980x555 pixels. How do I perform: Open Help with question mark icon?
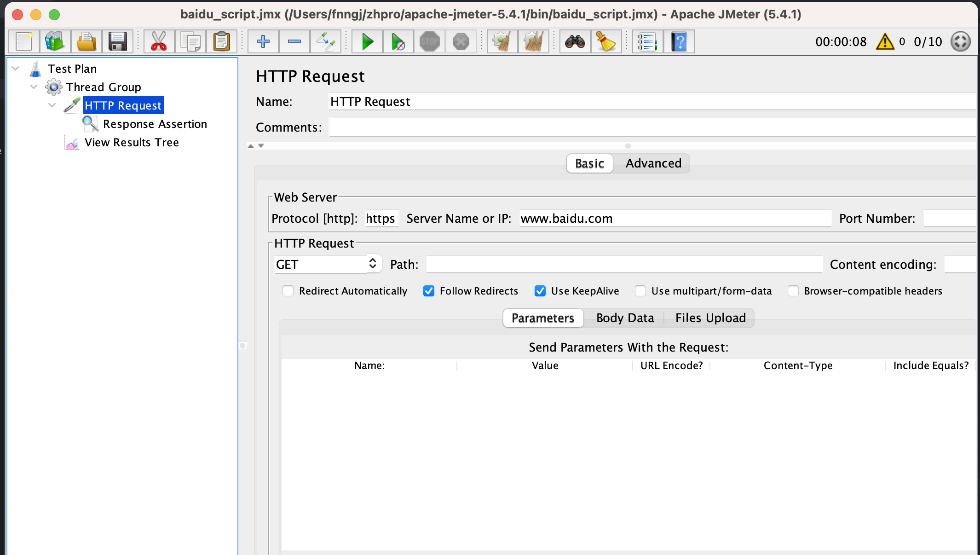tap(679, 42)
